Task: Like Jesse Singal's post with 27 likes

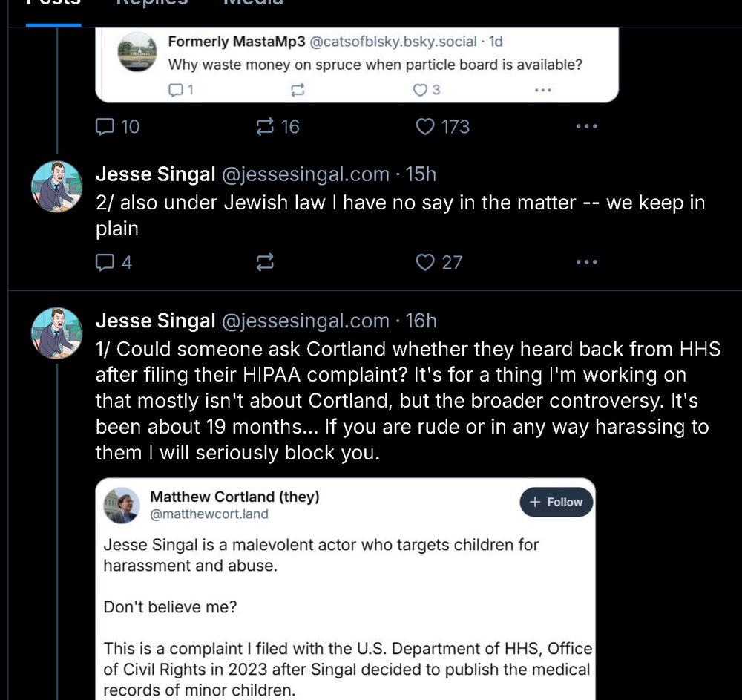Action: pos(425,262)
